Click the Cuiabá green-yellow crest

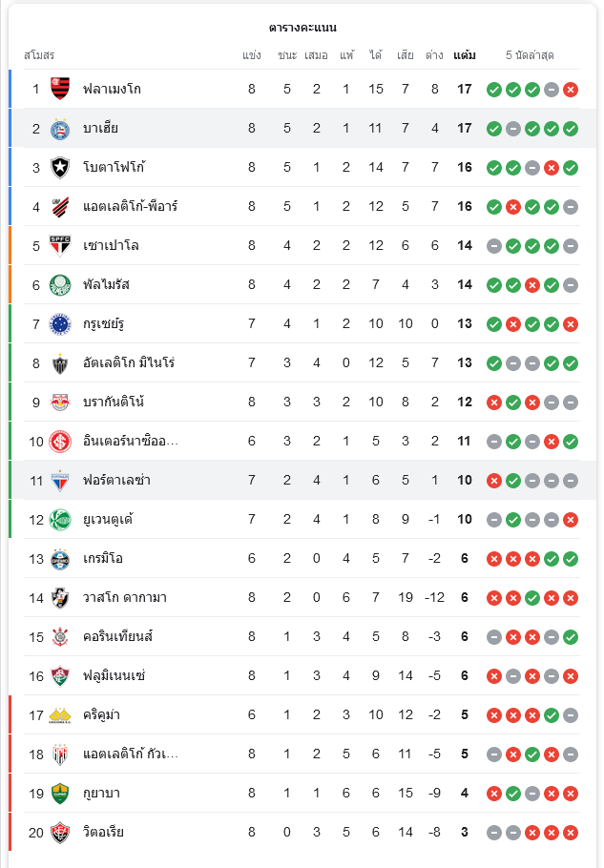[x=60, y=794]
